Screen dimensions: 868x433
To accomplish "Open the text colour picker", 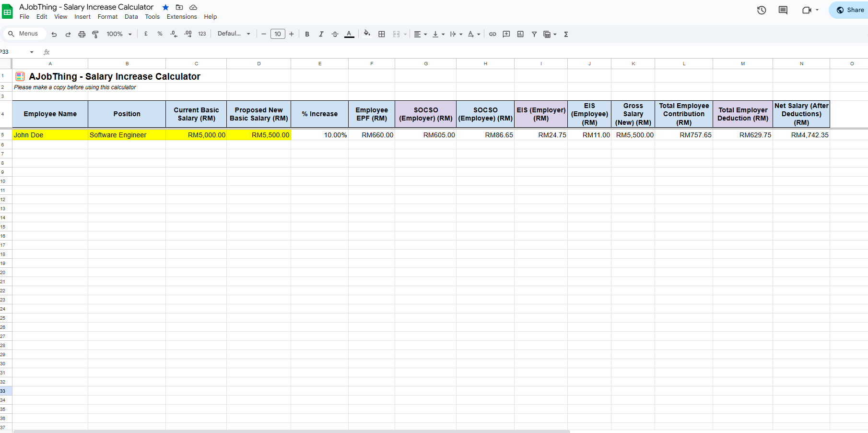I will coord(349,34).
